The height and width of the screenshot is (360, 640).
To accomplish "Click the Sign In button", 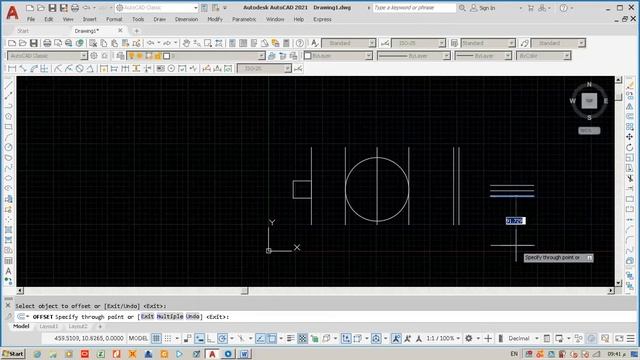I will point(483,8).
